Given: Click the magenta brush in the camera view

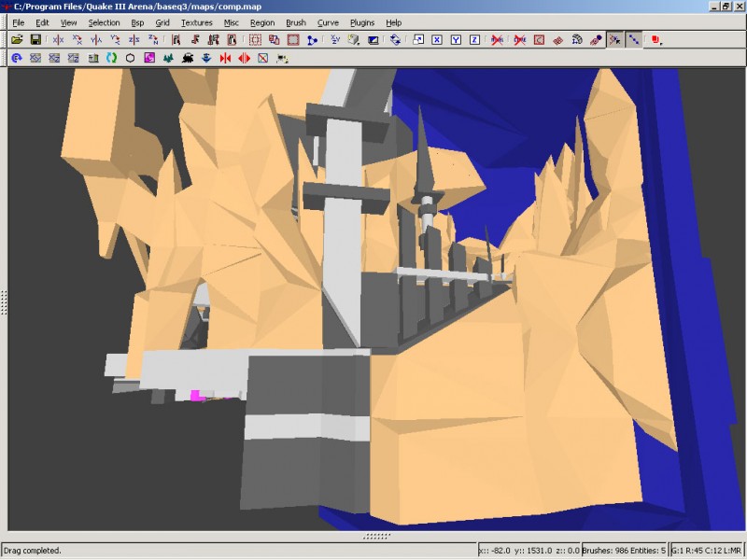Looking at the screenshot, I should [x=195, y=395].
